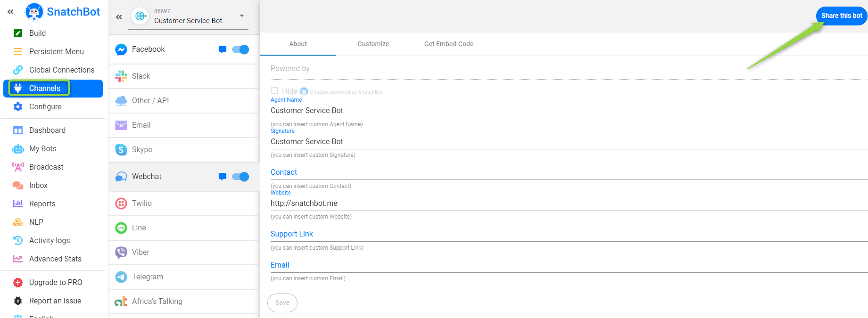Click the Share this bot button

(x=842, y=16)
